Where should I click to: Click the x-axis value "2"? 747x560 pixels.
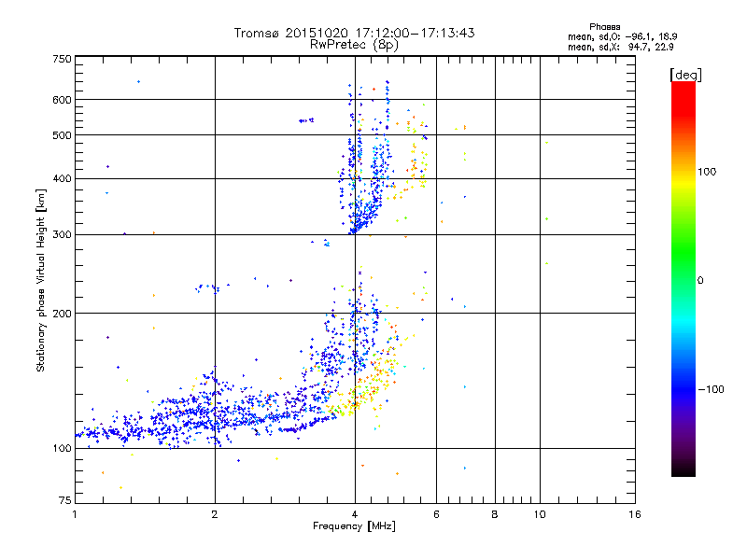pos(215,514)
